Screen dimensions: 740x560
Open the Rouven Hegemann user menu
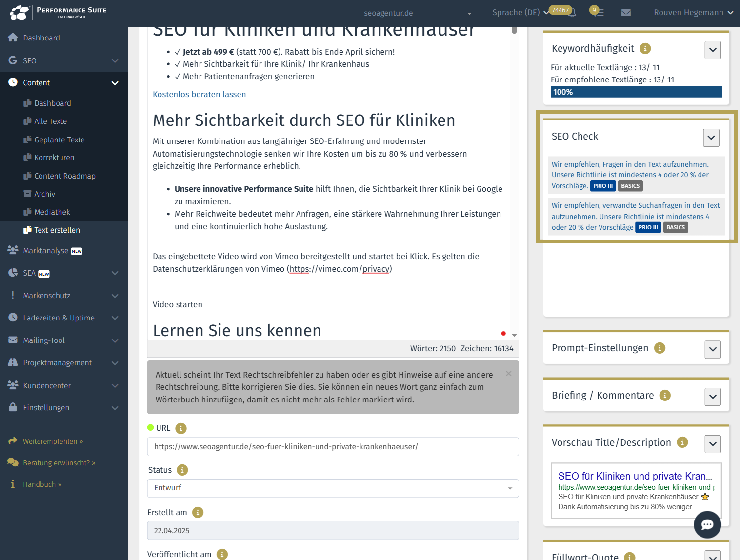(x=693, y=13)
